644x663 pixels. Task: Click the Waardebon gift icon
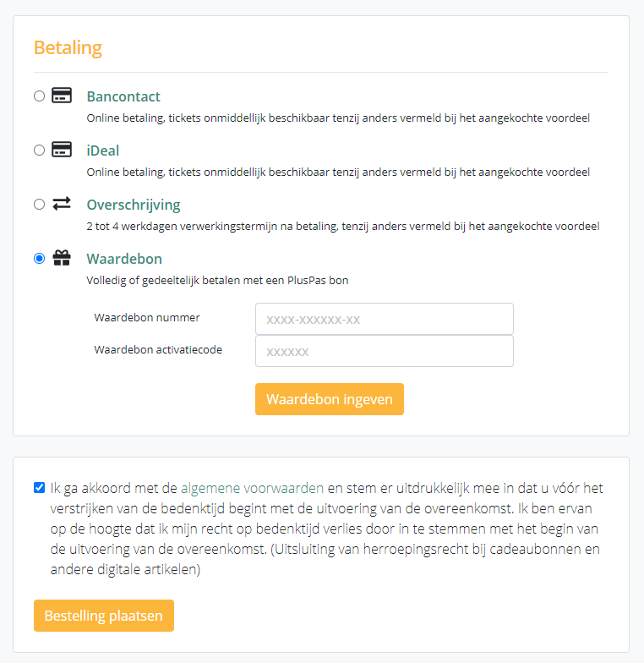click(61, 258)
